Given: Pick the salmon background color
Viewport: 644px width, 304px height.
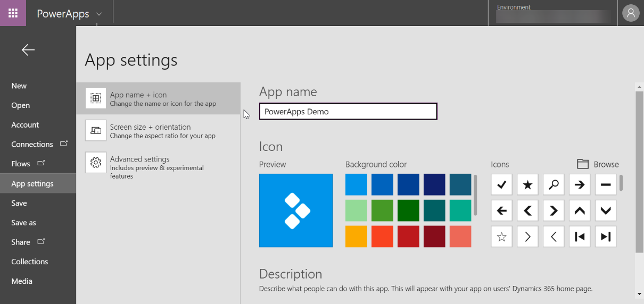Looking at the screenshot, I should click(x=460, y=237).
